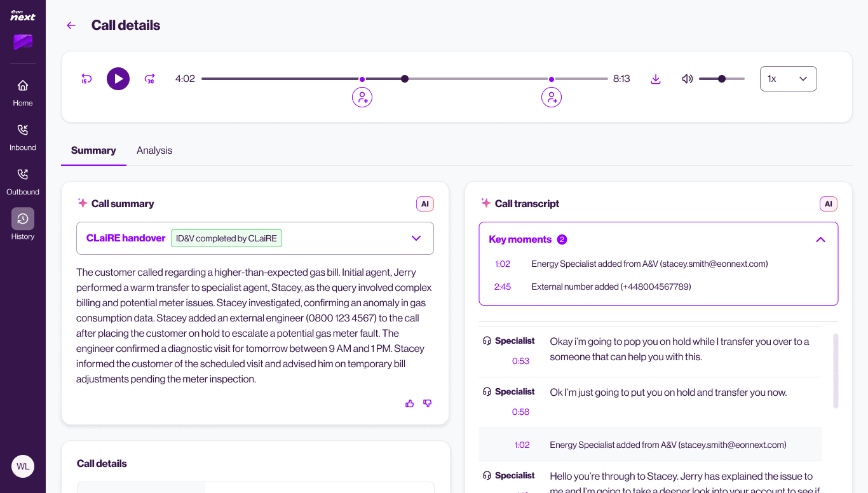Adjust the volume slider
The width and height of the screenshot is (868, 493).
click(x=722, y=79)
